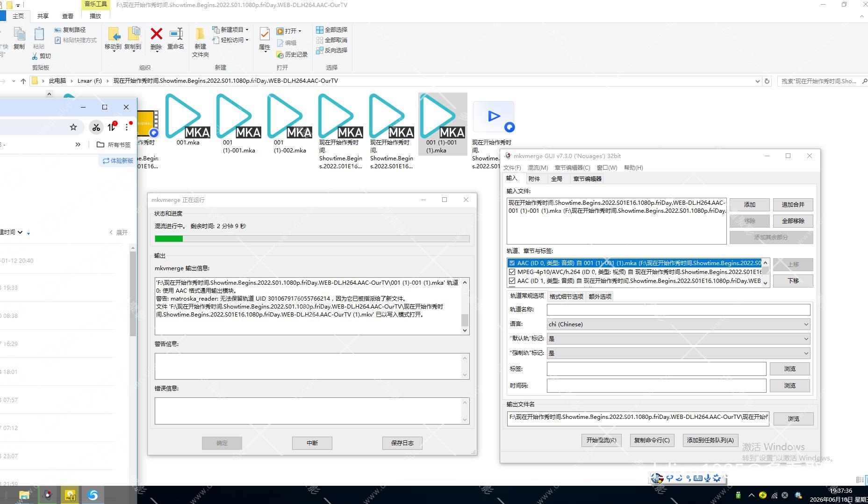Click the Cut (剪切) scissors icon
The width and height of the screenshot is (868, 504).
point(35,56)
